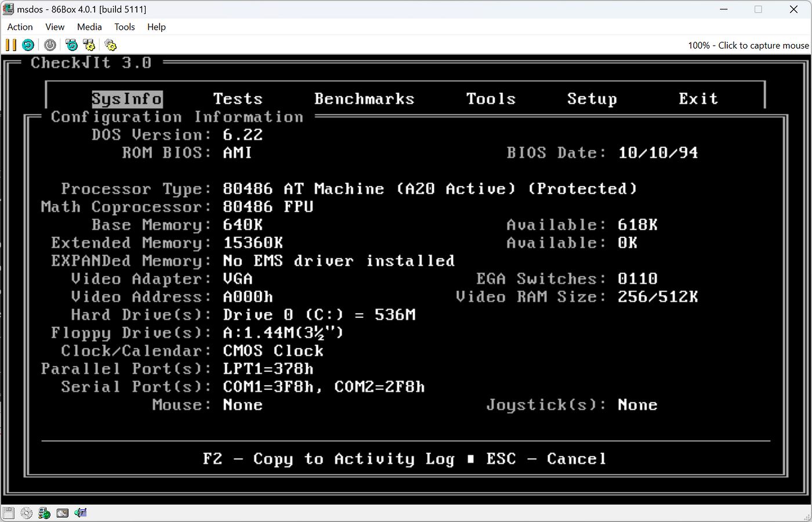The image size is (812, 522).
Task: Click the hard disk status bar icon
Action: 62,513
